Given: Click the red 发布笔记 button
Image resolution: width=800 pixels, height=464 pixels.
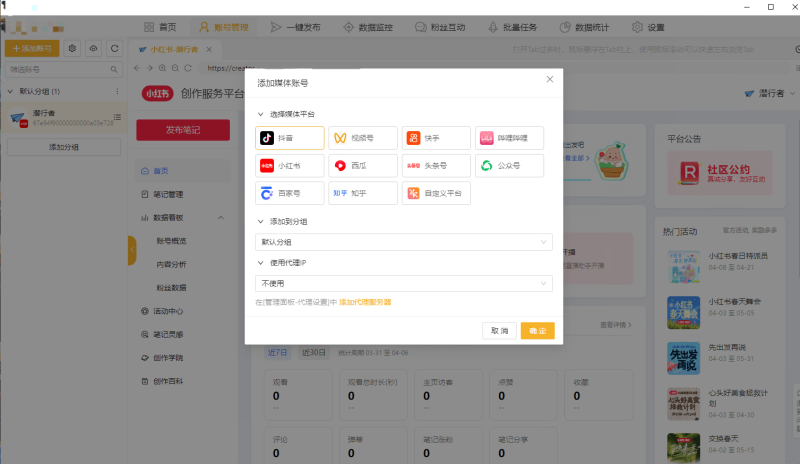Looking at the screenshot, I should pos(183,130).
